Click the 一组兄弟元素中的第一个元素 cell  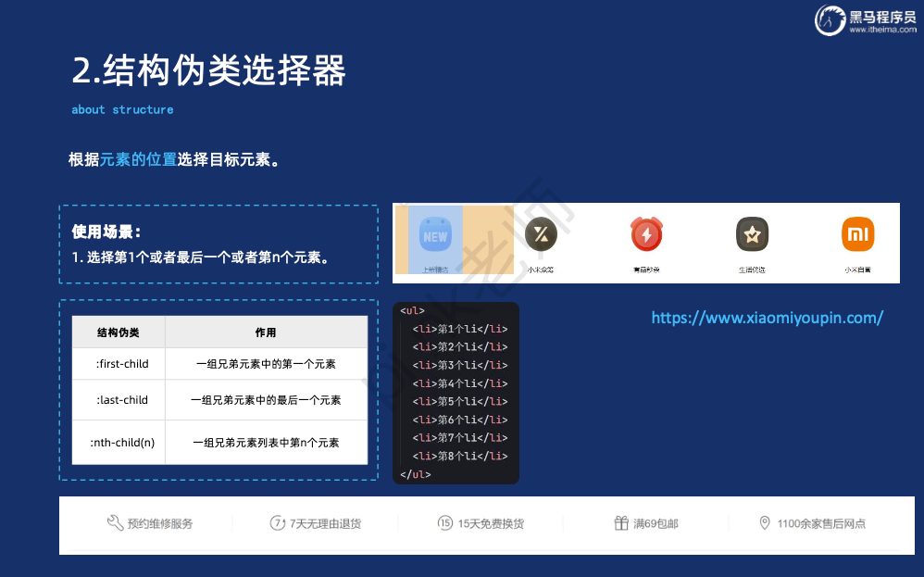(x=266, y=364)
